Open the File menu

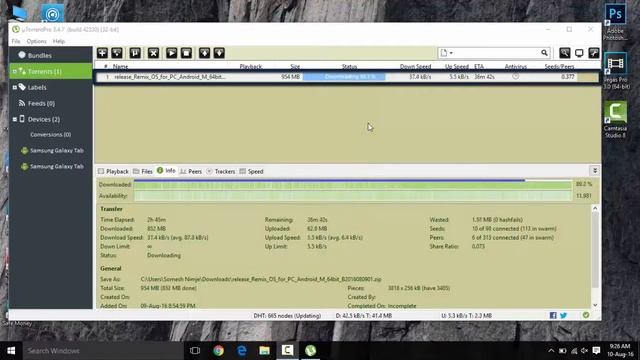(x=16, y=41)
